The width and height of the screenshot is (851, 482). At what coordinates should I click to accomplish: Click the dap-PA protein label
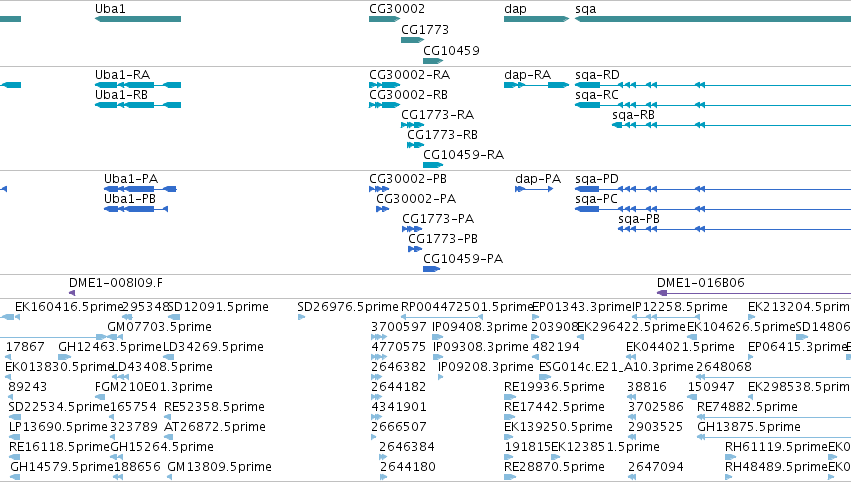(538, 179)
